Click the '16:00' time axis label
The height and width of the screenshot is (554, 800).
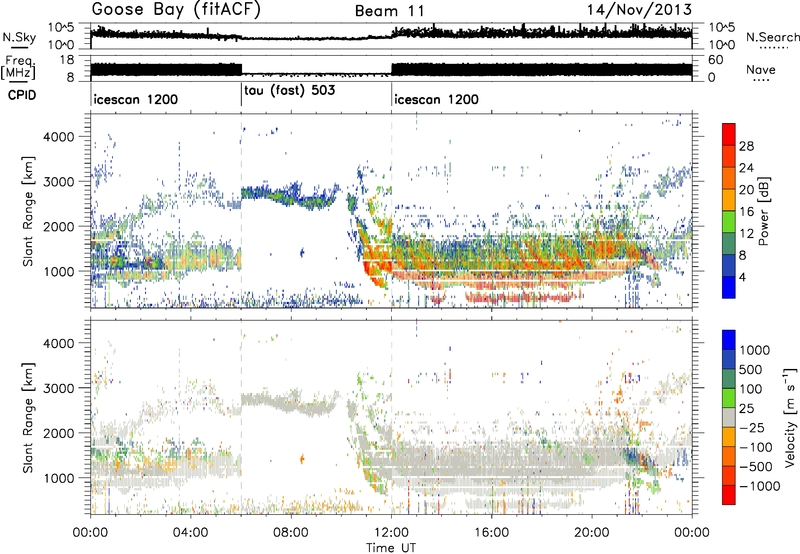coord(491,533)
